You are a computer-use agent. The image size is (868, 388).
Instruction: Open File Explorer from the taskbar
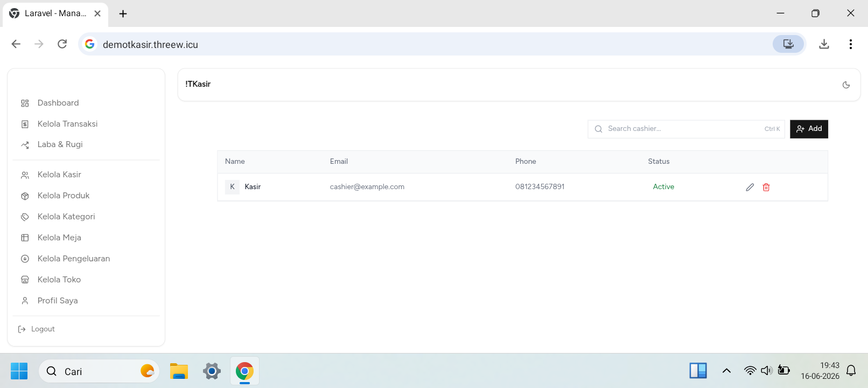coord(179,371)
